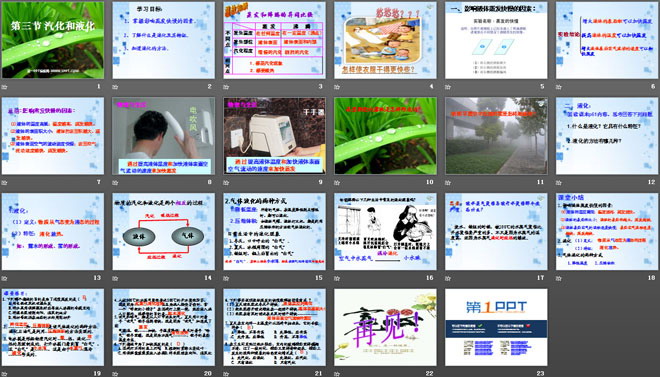660x377 pixels.
Task: Select exercise slide 21 thumbnail
Action: tap(274, 327)
